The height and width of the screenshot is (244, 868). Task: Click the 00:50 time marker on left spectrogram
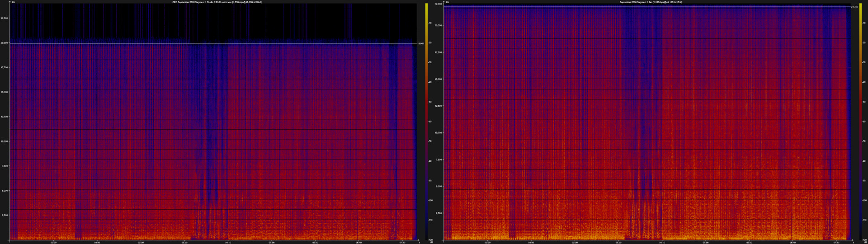(53, 242)
